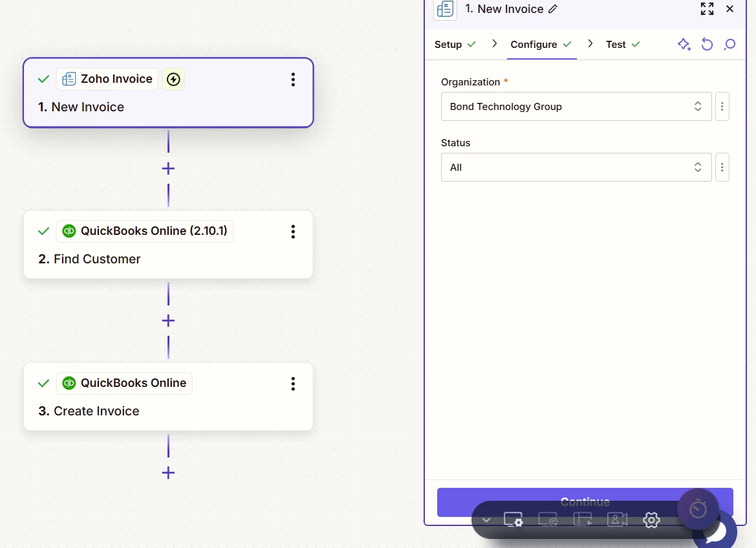Click the webcam recording icon in the recorder bar

pyautogui.click(x=617, y=520)
